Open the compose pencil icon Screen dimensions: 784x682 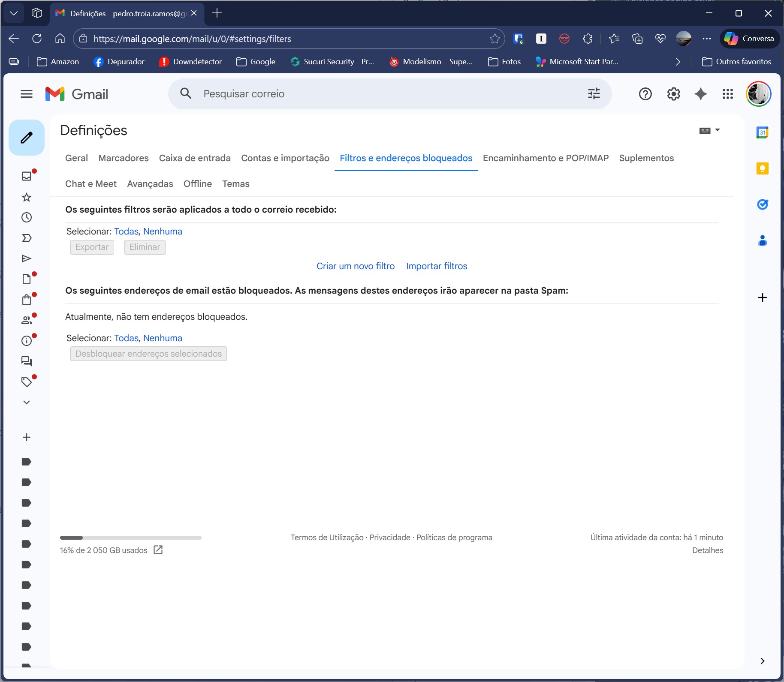click(27, 137)
